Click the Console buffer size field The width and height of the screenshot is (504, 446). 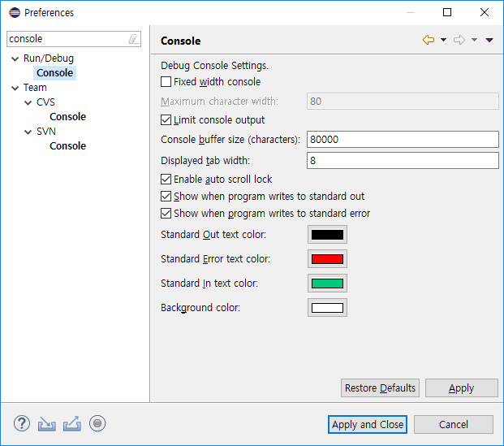pyautogui.click(x=403, y=140)
